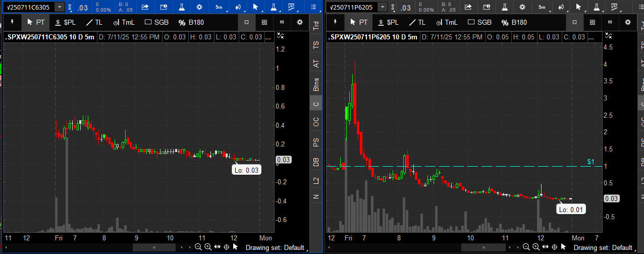Screen dimensions: 644x254
Task: Open the 5m timeframe dropdown on left chart
Action: [x=219, y=7]
